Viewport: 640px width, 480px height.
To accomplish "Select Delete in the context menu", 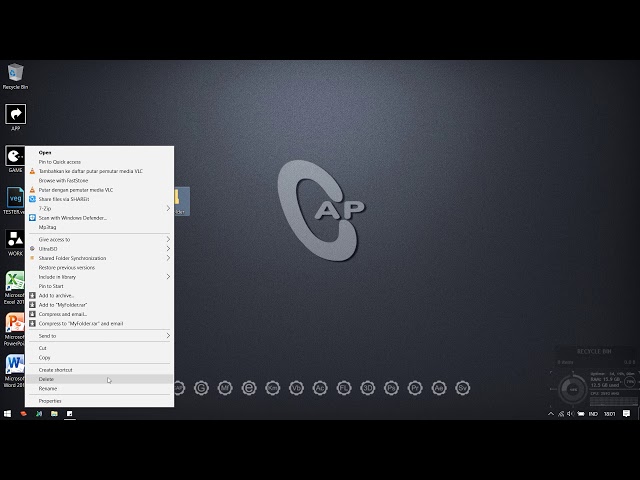I will (x=100, y=379).
